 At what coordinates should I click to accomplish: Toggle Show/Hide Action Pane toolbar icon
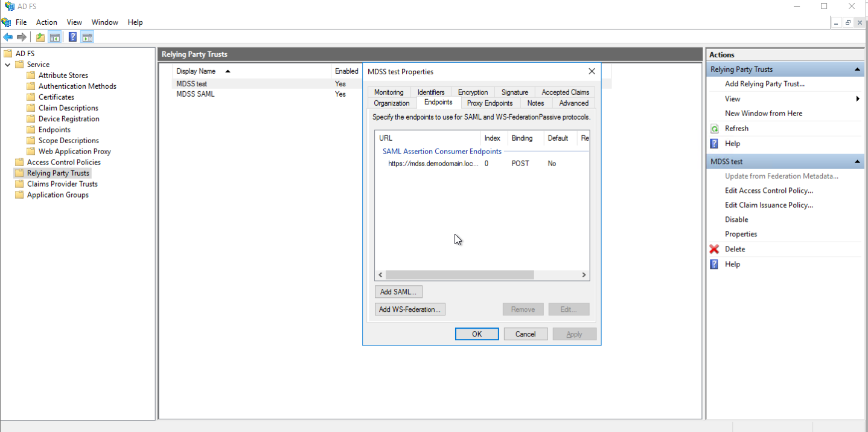coord(87,37)
